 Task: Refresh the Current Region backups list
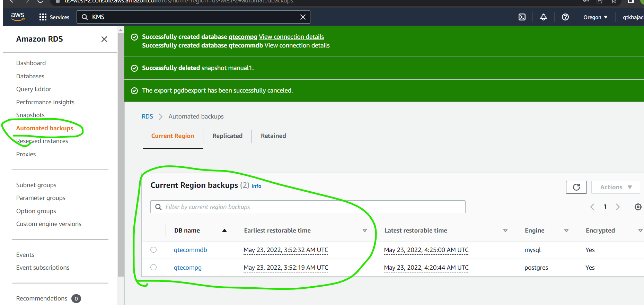pos(576,187)
